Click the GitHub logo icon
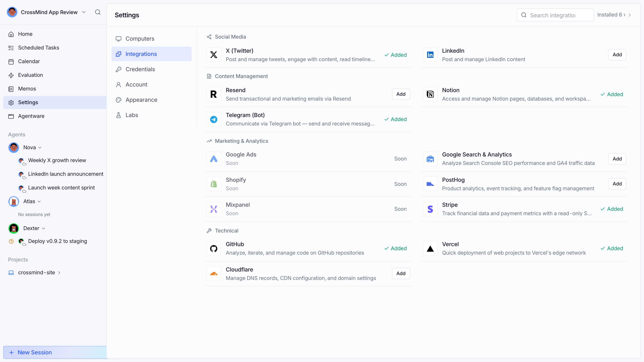The width and height of the screenshot is (644, 362). coord(214,249)
